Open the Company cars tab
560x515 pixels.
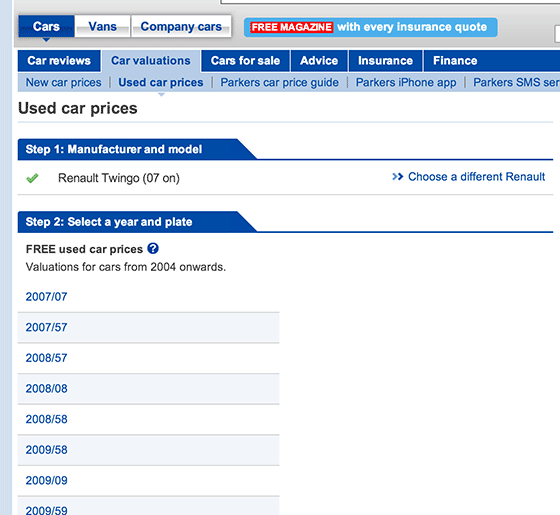click(181, 26)
